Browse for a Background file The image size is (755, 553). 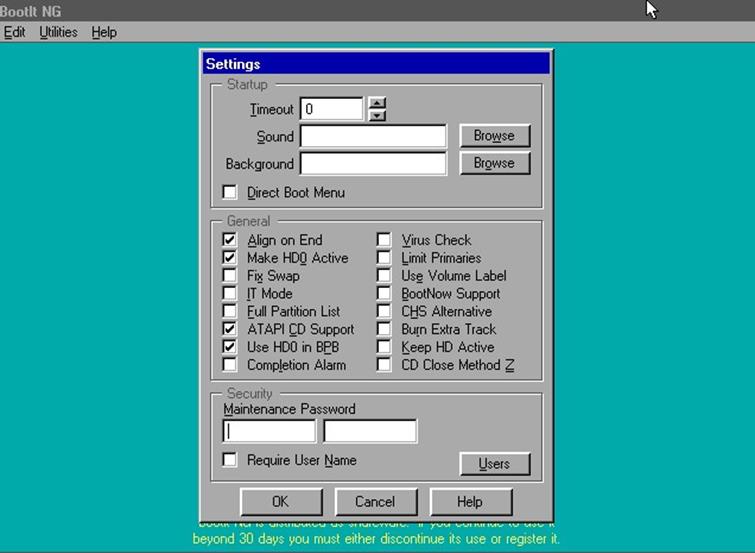pyautogui.click(x=495, y=163)
